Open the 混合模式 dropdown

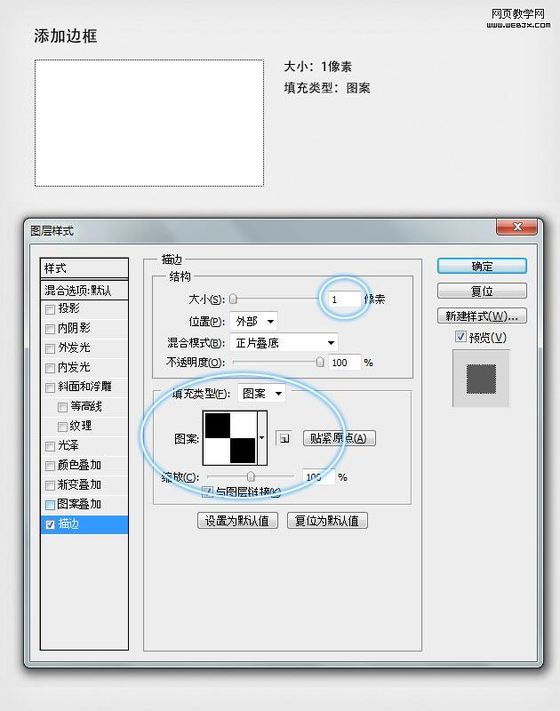(x=284, y=343)
